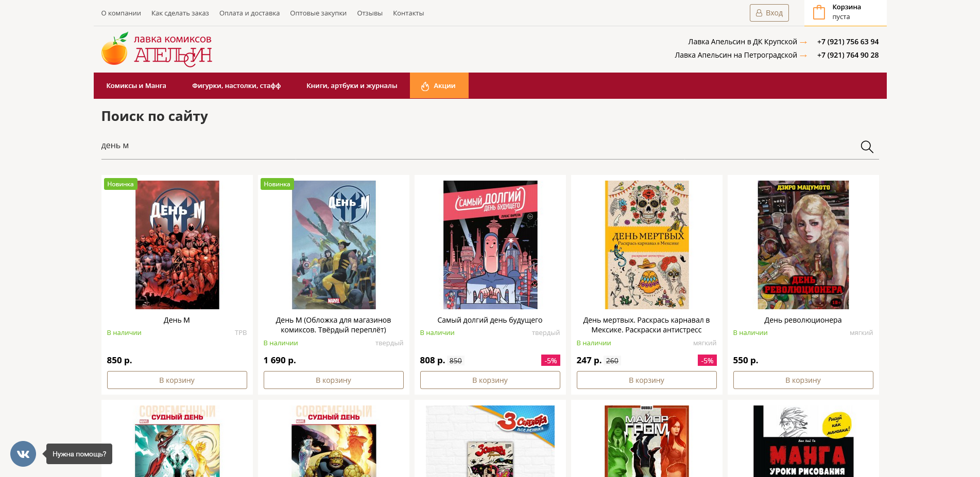Click the -5% badge on Самый долгий день
Image resolution: width=980 pixels, height=477 pixels.
coord(551,361)
